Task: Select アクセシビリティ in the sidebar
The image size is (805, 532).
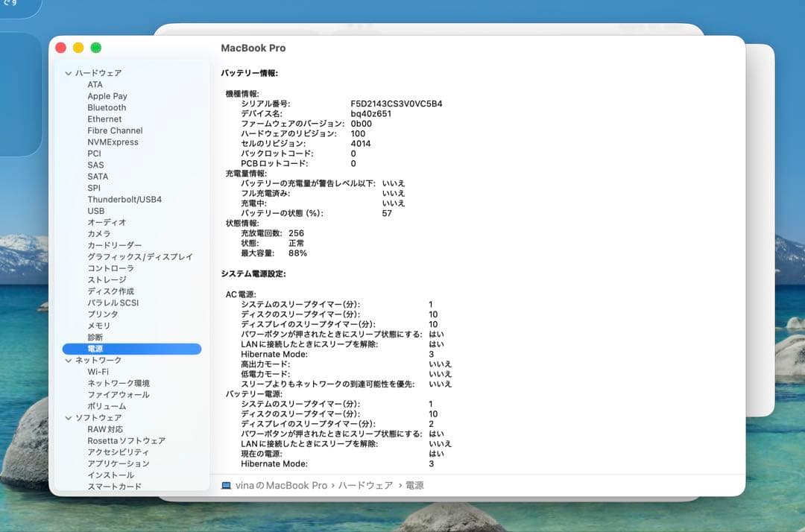Action: (x=118, y=452)
